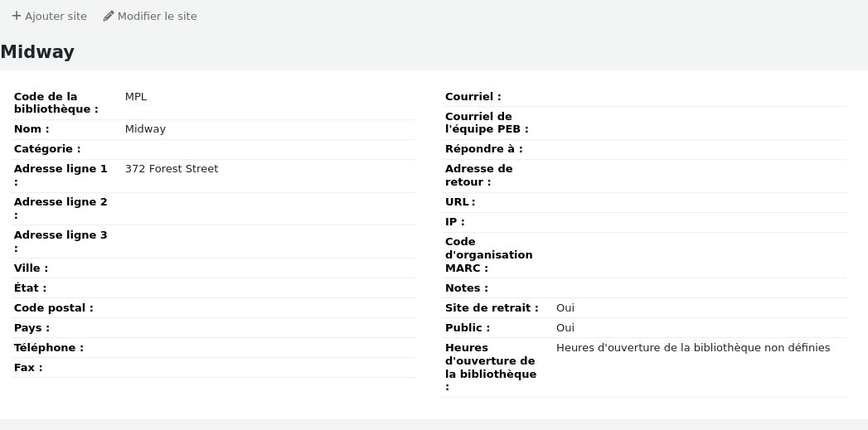Click the library code value MPL

point(136,96)
